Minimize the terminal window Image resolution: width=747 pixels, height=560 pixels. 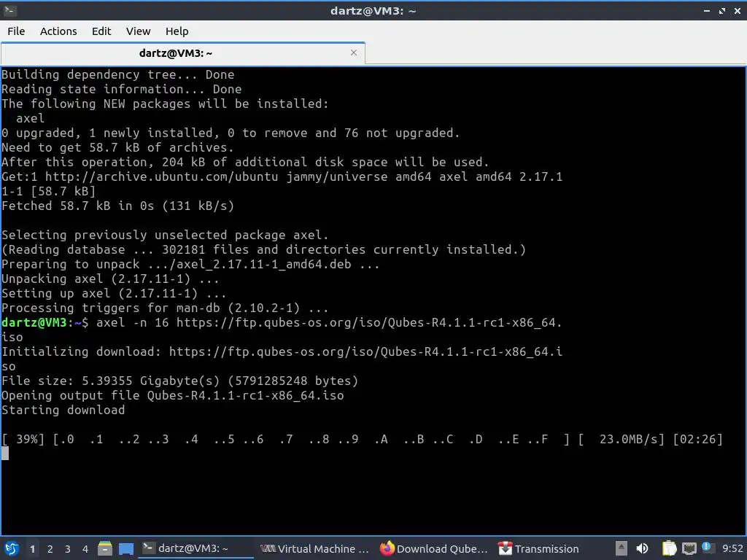pyautogui.click(x=707, y=10)
